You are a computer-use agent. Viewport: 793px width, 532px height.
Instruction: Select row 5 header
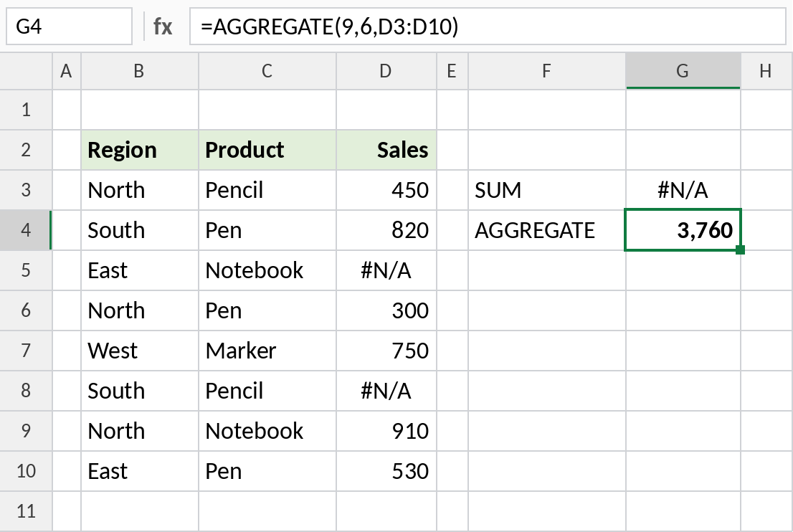coord(26,270)
